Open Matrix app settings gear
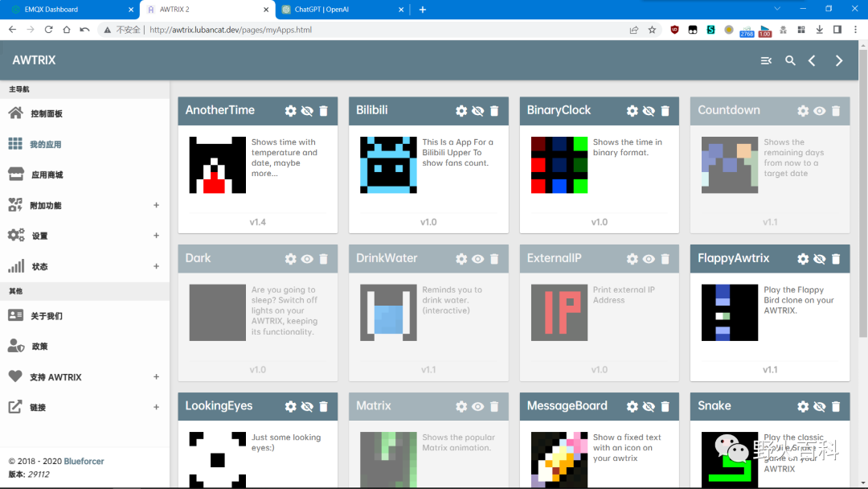The height and width of the screenshot is (489, 868). click(x=461, y=406)
